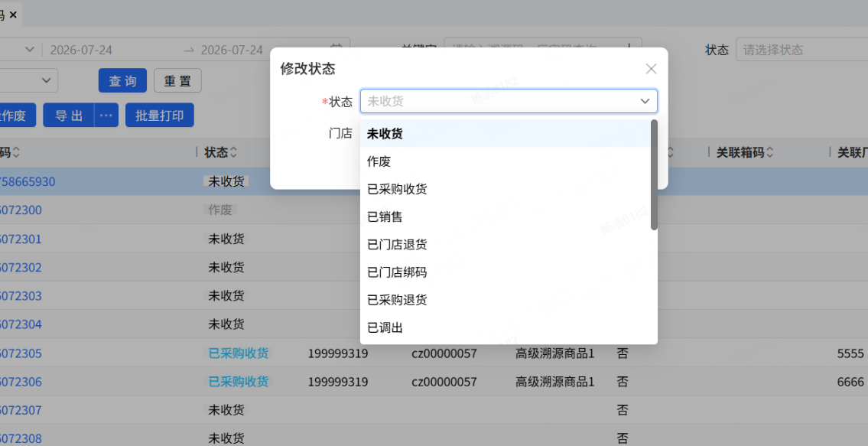Click the 重置 button

(x=177, y=81)
